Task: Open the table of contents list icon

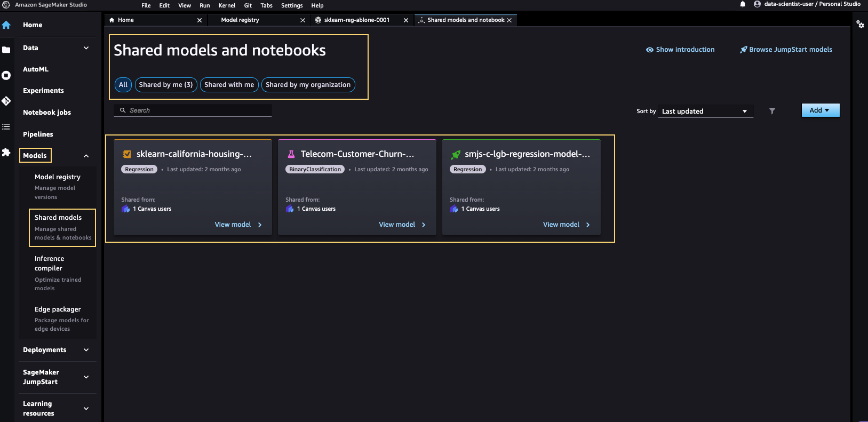Action: pos(6,126)
